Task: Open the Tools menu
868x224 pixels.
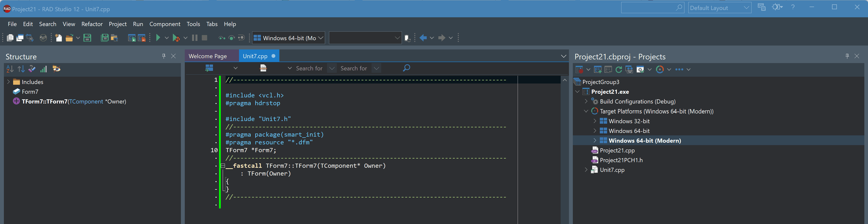Action: 193,24
